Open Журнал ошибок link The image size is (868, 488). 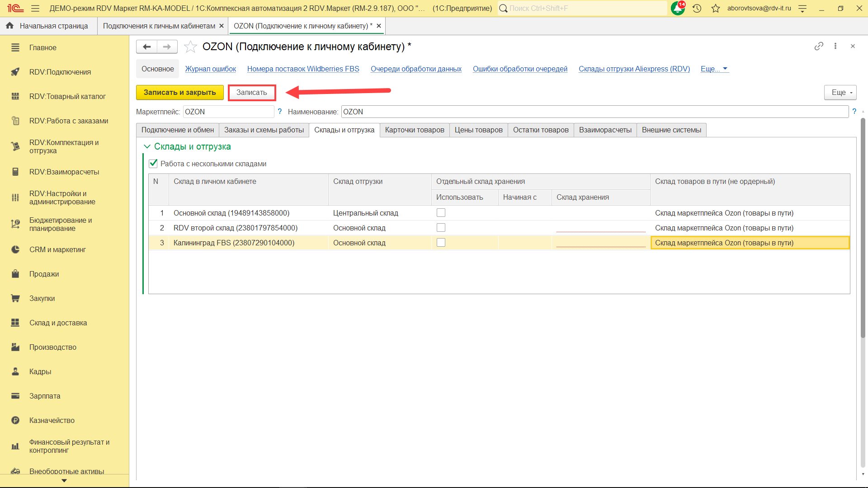(211, 69)
